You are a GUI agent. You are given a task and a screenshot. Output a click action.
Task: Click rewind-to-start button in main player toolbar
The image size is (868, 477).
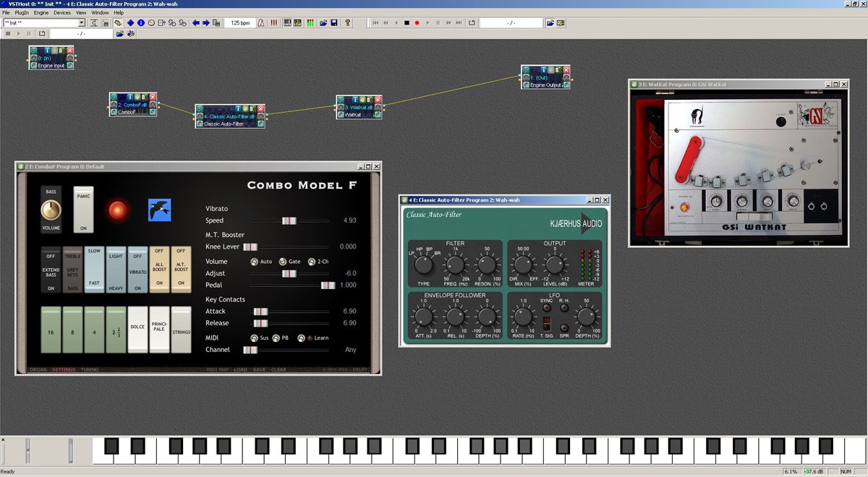click(375, 23)
